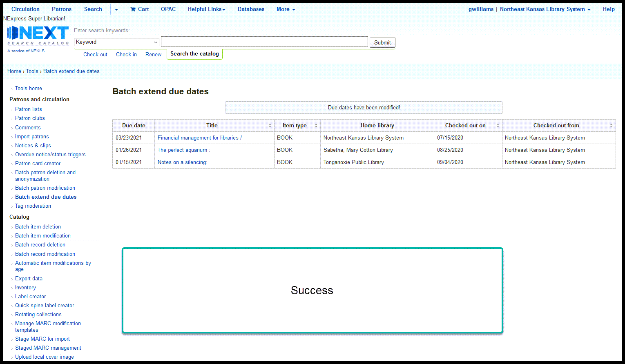The width and height of the screenshot is (625, 364).
Task: Open Quick spine label creator
Action: 45,305
